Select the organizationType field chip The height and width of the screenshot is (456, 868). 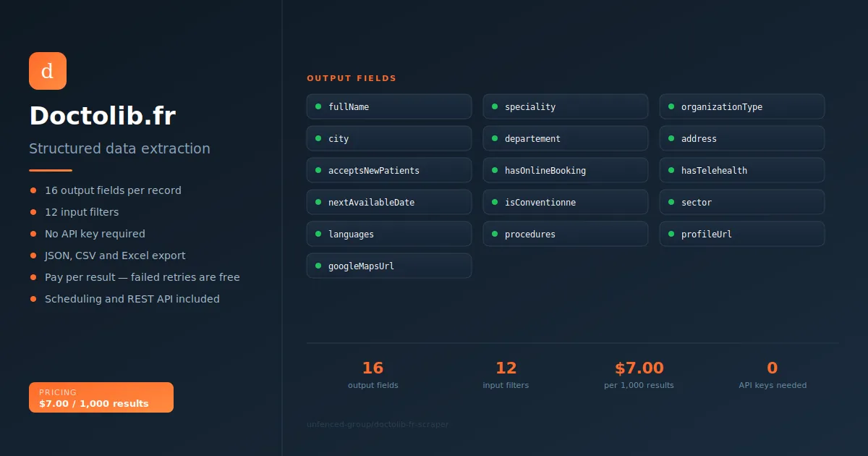click(x=742, y=106)
